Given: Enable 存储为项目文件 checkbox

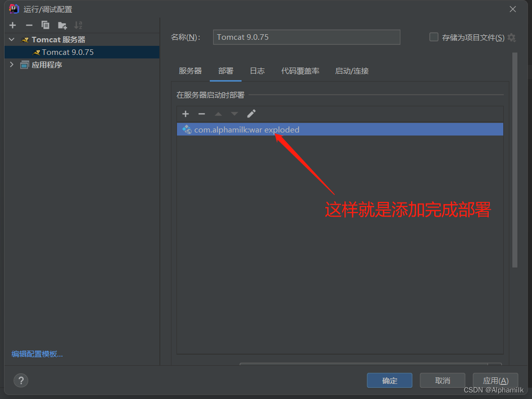Looking at the screenshot, I should pyautogui.click(x=434, y=37).
